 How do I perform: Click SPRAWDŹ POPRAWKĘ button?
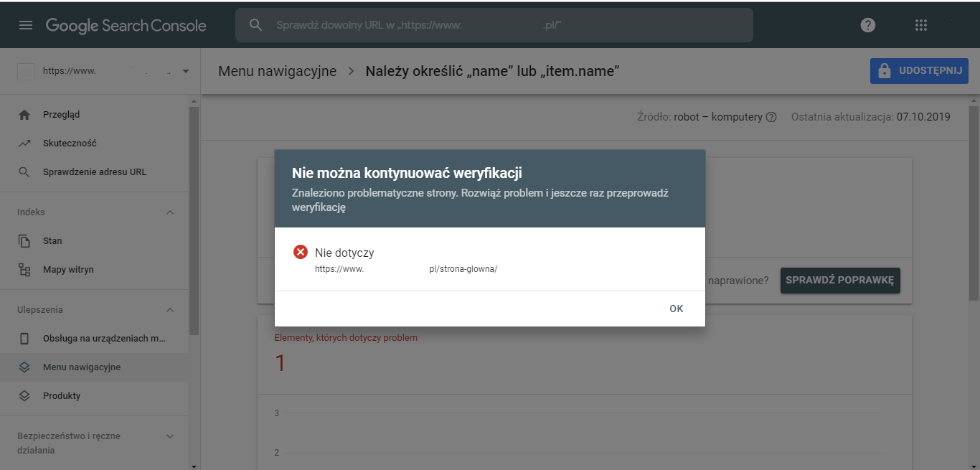pyautogui.click(x=840, y=281)
